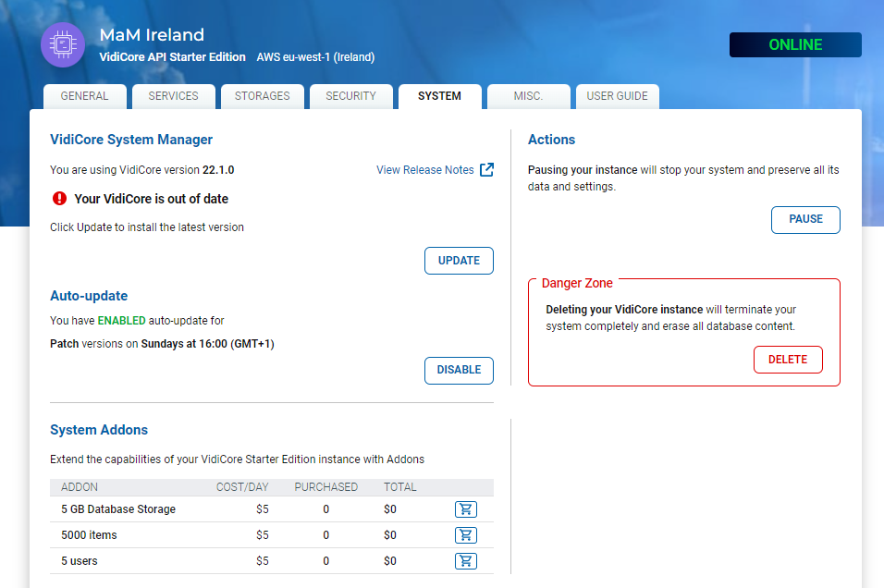The width and height of the screenshot is (884, 588).
Task: Add 5 GB Database Storage to cart
Action: (465, 509)
